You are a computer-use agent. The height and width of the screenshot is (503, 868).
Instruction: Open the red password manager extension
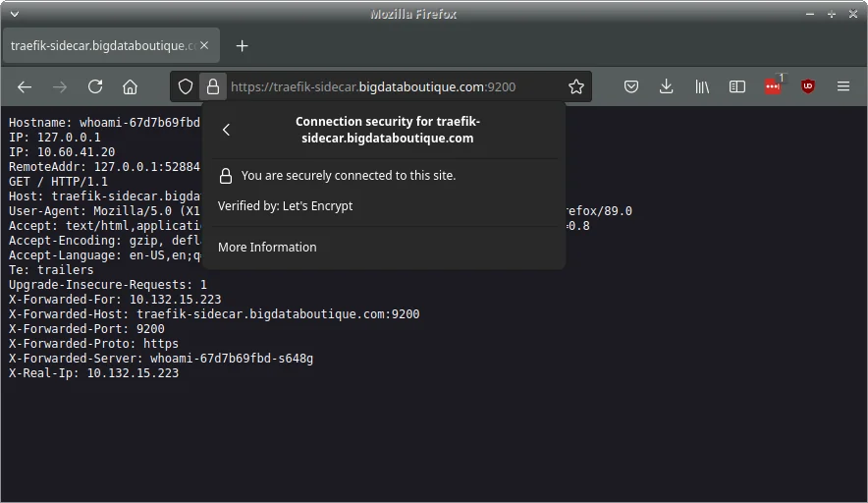pos(773,85)
